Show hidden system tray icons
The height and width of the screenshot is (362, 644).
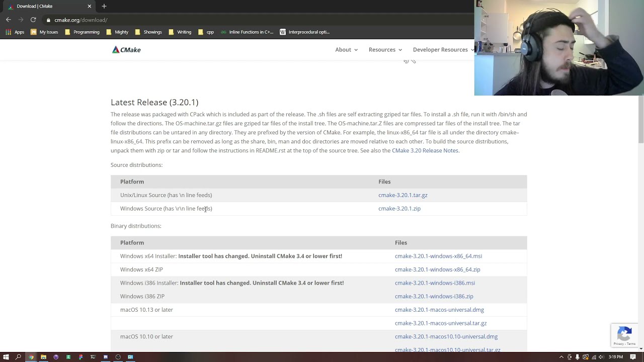coord(561,357)
